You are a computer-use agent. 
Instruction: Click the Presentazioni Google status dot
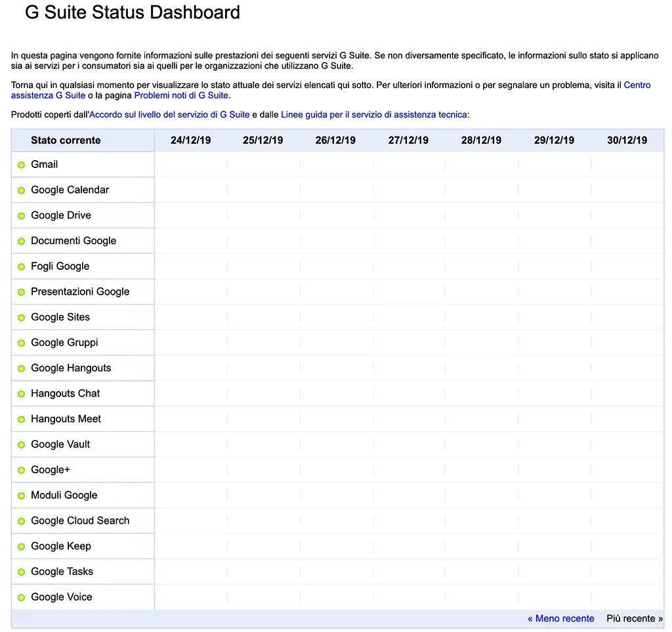[21, 292]
